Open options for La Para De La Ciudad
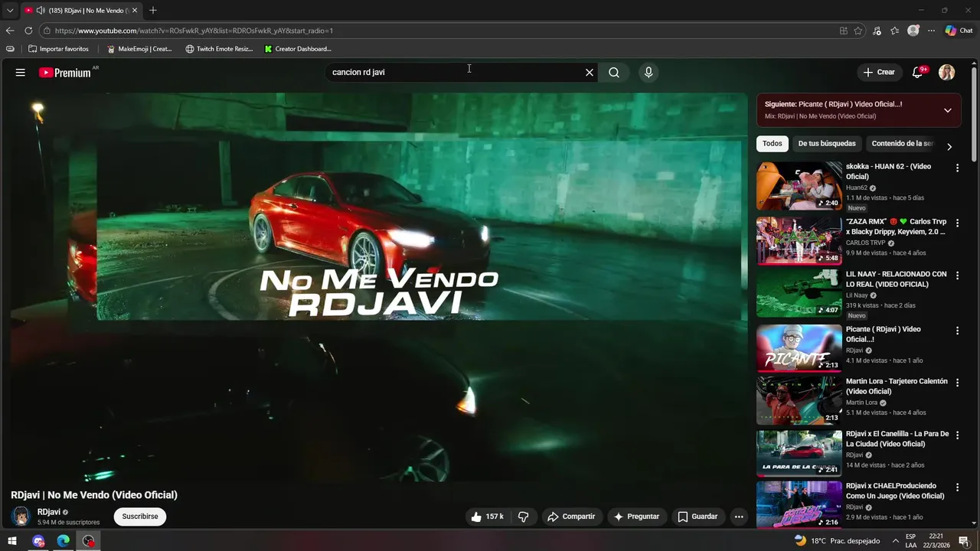 (x=957, y=435)
